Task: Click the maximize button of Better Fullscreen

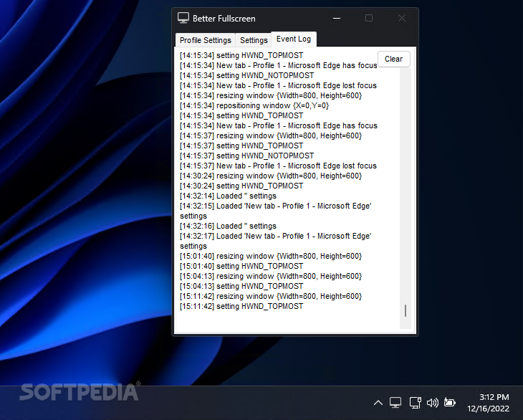Action: click(369, 19)
